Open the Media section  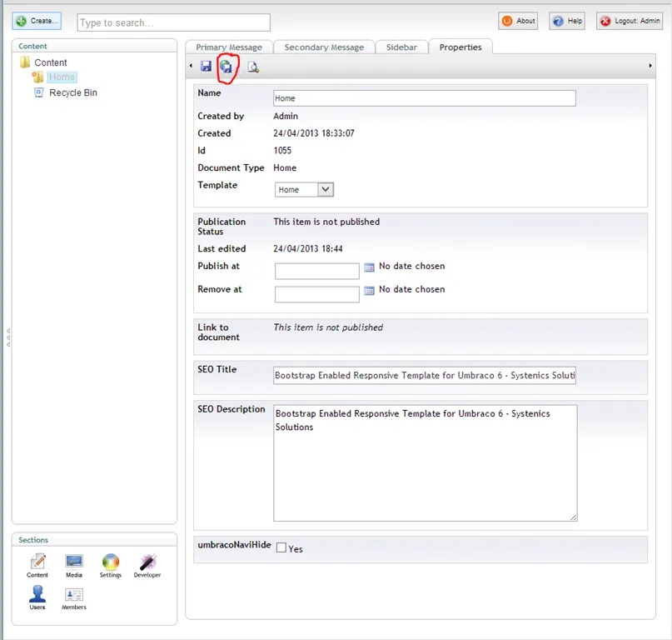[x=74, y=565]
